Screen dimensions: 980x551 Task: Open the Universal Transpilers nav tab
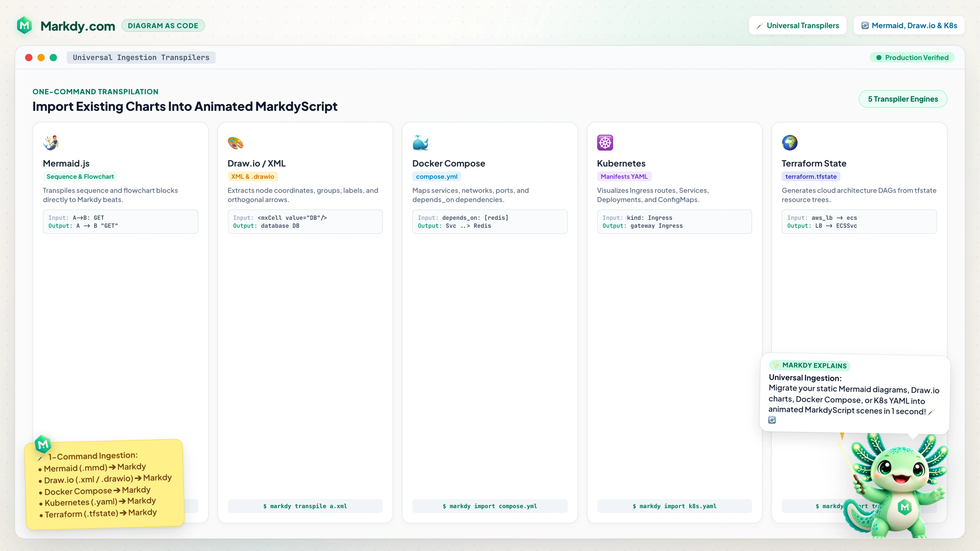(x=797, y=25)
